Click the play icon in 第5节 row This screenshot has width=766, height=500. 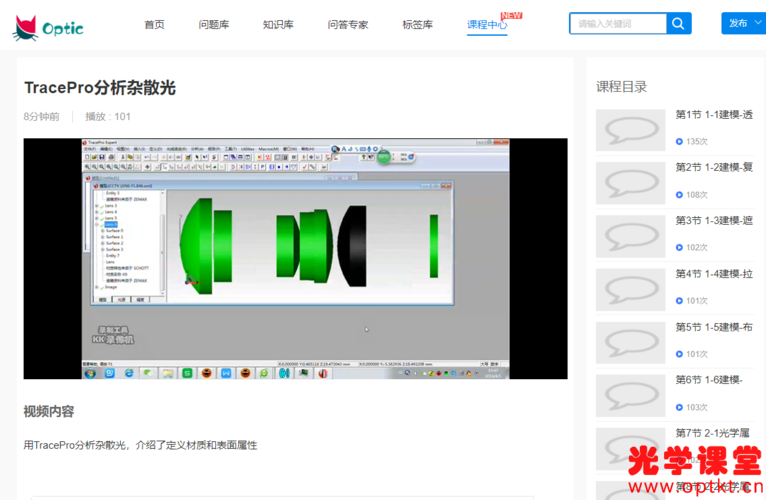pyautogui.click(x=679, y=354)
